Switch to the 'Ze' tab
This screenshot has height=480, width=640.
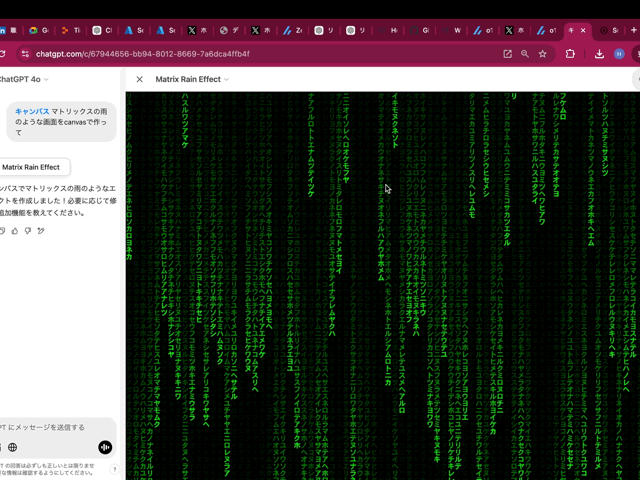tap(293, 30)
